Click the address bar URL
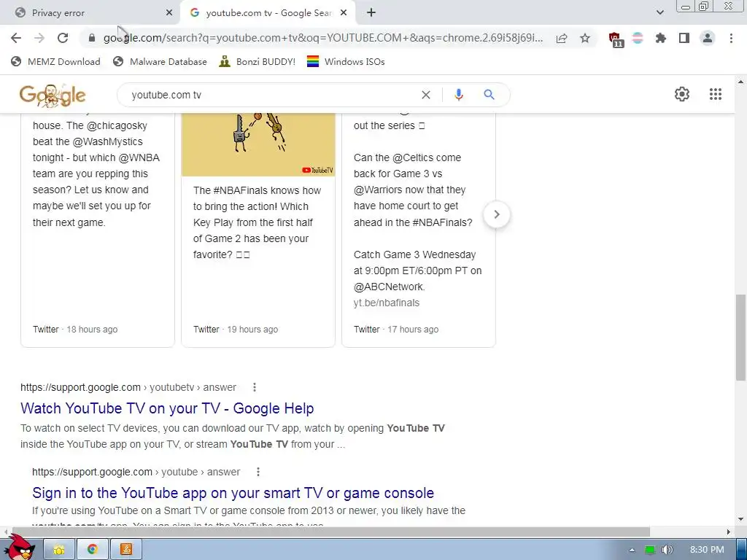 coord(323,38)
